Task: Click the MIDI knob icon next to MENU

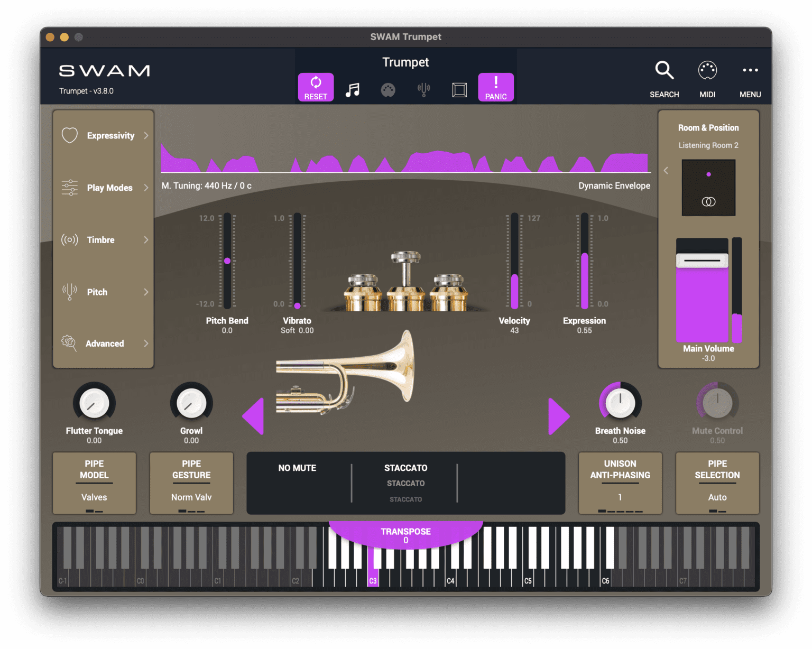Action: click(707, 70)
